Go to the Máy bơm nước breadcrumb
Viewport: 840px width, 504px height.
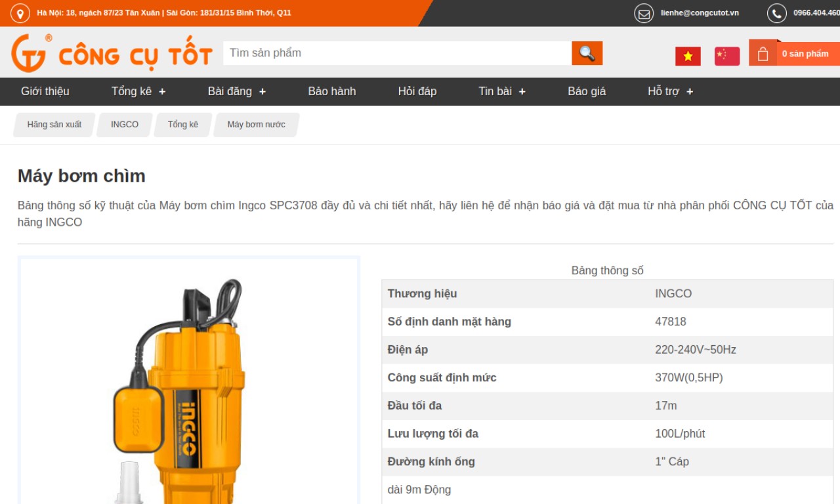pyautogui.click(x=257, y=125)
